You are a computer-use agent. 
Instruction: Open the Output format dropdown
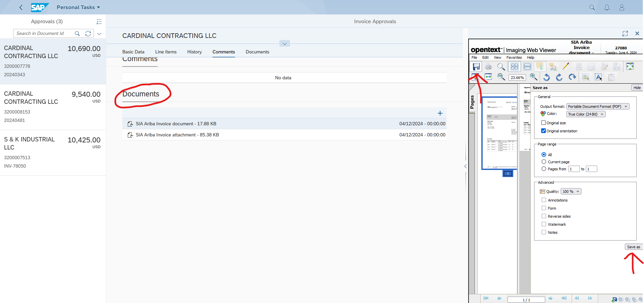point(598,106)
